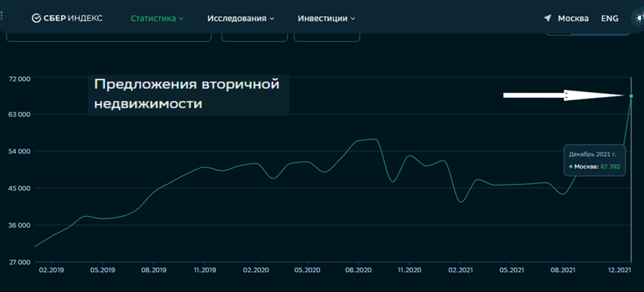The height and width of the screenshot is (292, 644).
Task: Click the 05.2021 x-axis label
Action: [x=512, y=270]
